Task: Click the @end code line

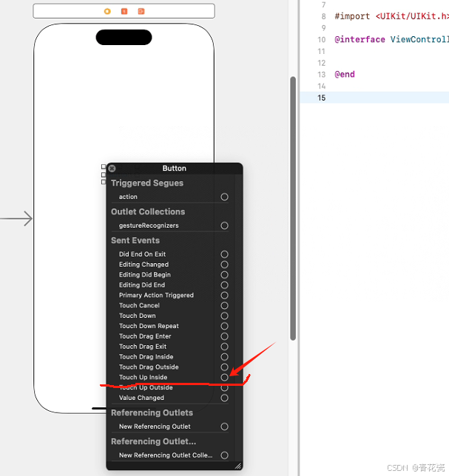Action: (x=345, y=75)
